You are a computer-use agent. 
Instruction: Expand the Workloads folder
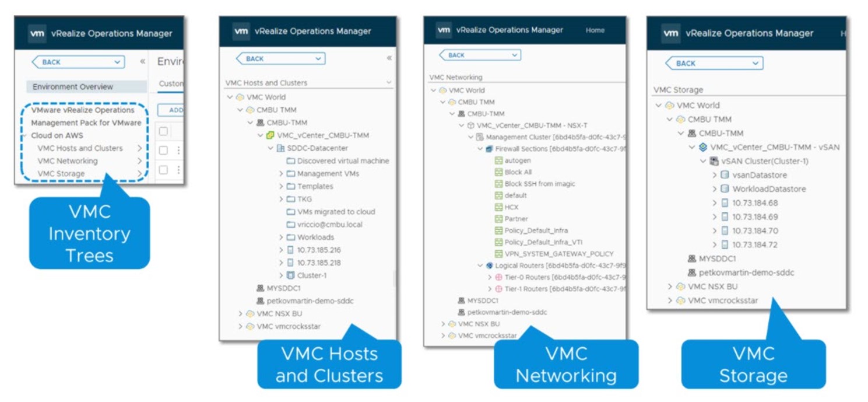281,237
